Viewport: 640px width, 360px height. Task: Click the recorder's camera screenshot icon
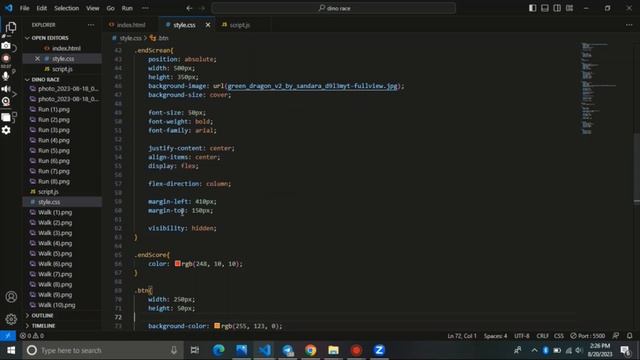[x=6, y=45]
